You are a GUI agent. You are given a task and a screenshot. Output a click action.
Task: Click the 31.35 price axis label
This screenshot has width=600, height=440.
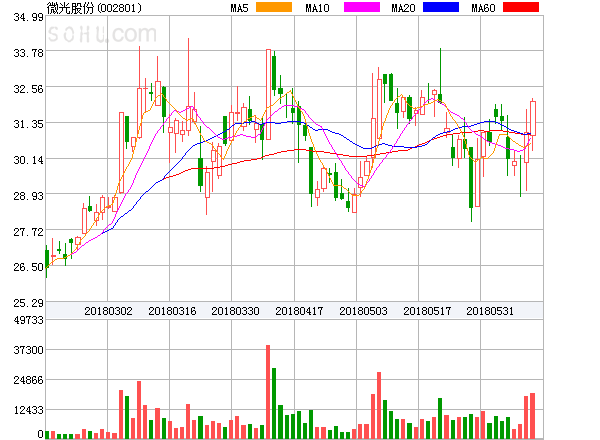click(28, 124)
